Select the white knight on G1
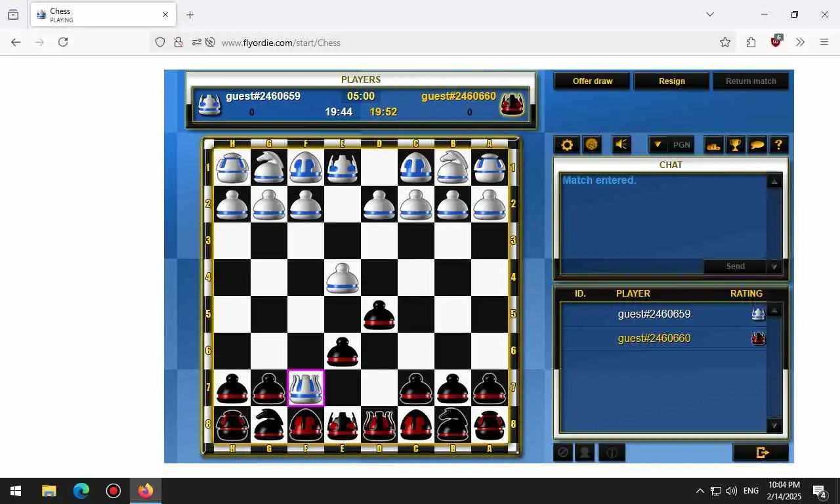This screenshot has width=840, height=504. [269, 167]
